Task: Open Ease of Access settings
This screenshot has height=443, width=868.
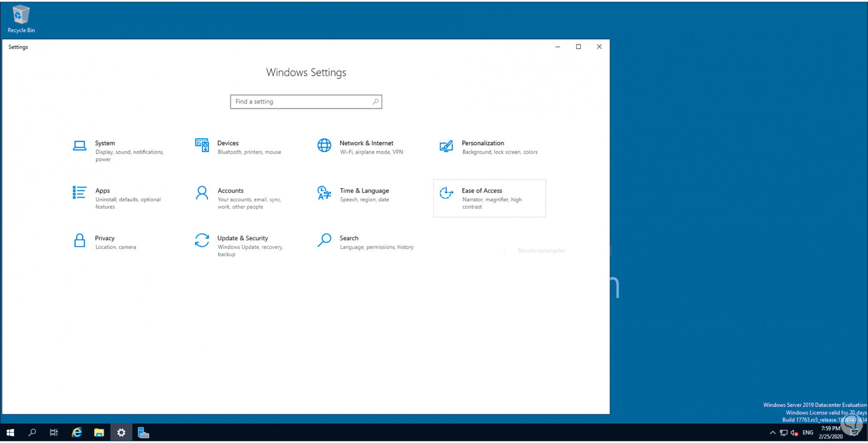Action: 490,198
